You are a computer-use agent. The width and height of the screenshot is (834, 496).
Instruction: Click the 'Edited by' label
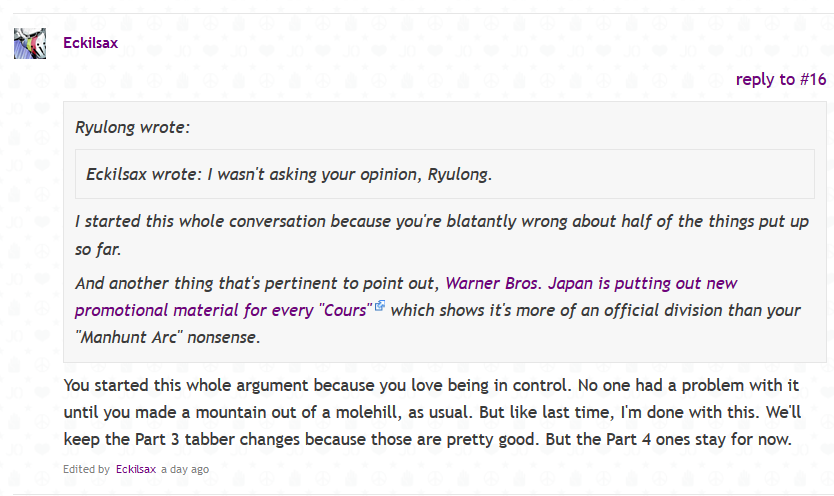point(86,469)
